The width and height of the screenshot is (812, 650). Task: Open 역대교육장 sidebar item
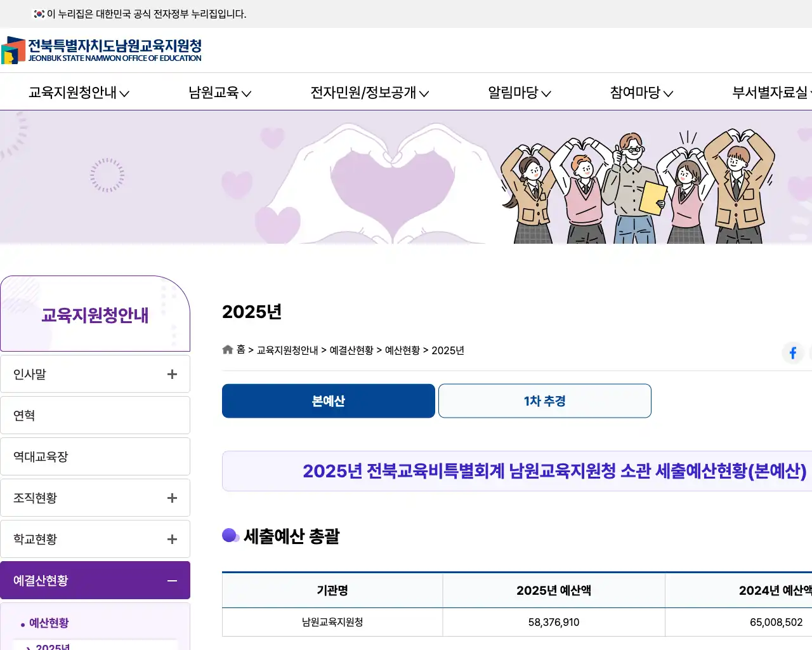tap(95, 457)
